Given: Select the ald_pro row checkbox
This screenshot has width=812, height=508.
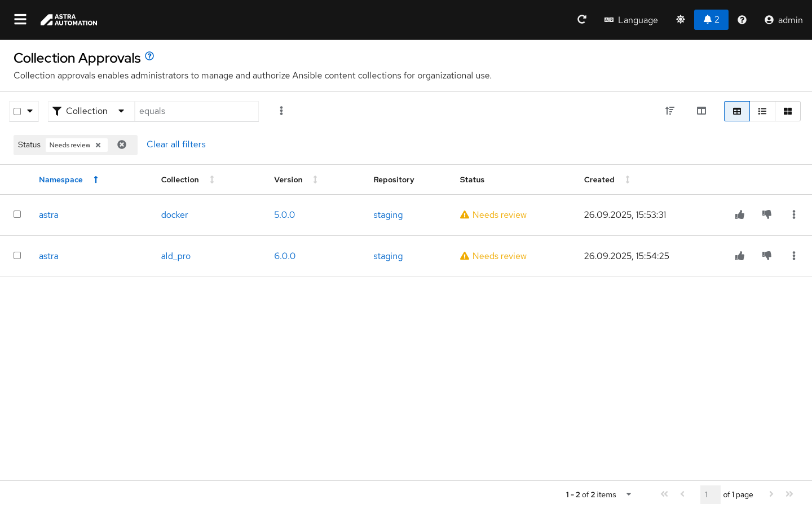Looking at the screenshot, I should pos(17,256).
